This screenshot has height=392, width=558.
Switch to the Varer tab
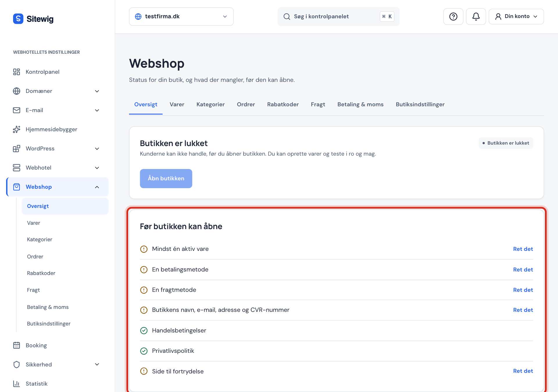click(x=177, y=104)
